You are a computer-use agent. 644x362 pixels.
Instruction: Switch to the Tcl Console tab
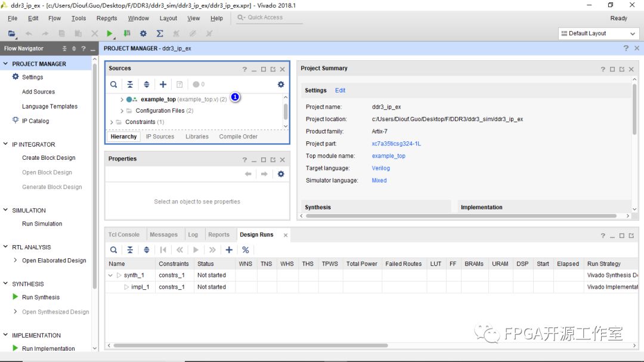click(124, 235)
